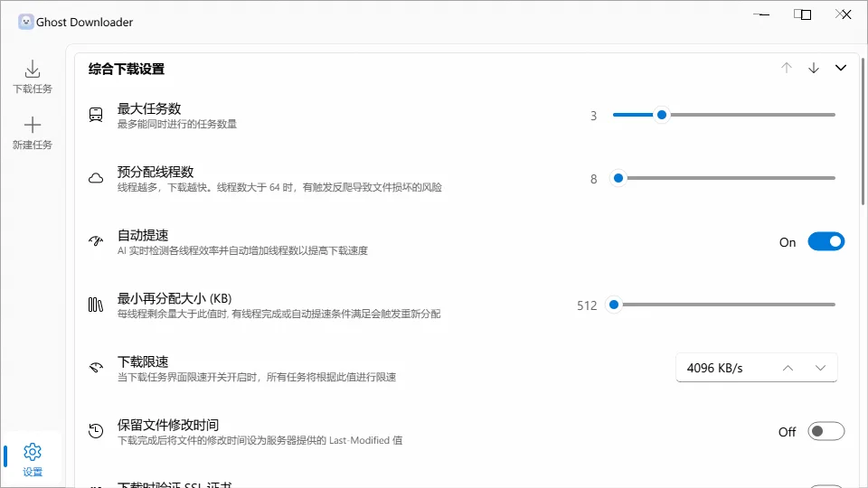Click the 最大任务数 label
868x488 pixels.
point(149,108)
